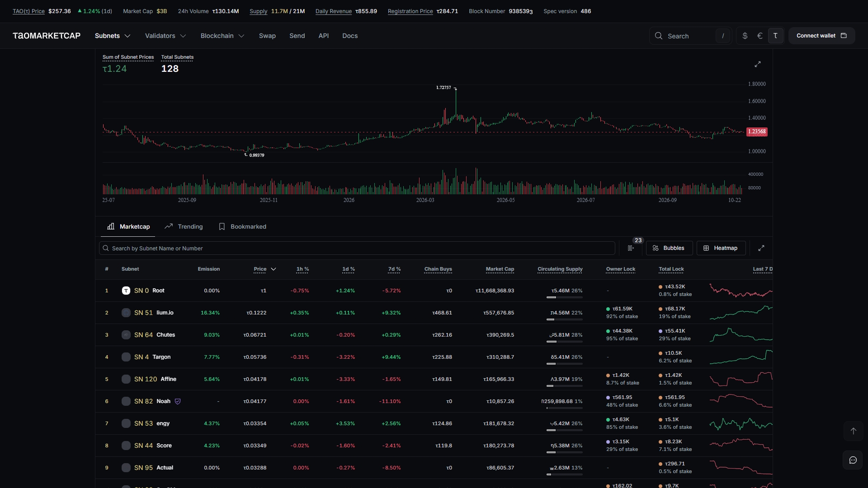
Task: Click the SN 44 Score subnet icon
Action: pos(126,446)
